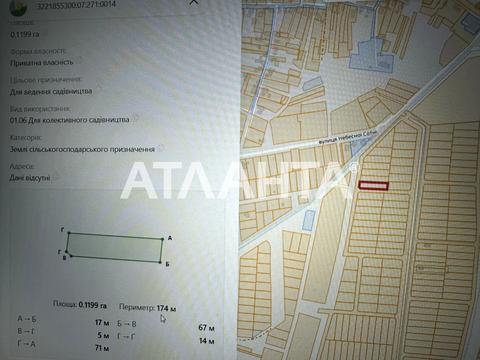The height and width of the screenshot is (360, 480).
Task: Click the A→Б side length row
Action: [x=63, y=320]
